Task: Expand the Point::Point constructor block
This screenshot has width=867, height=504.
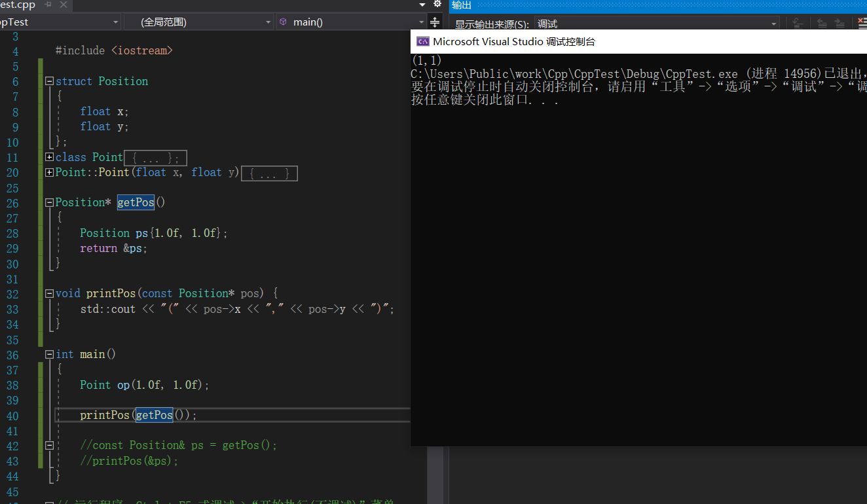Action: click(x=49, y=172)
